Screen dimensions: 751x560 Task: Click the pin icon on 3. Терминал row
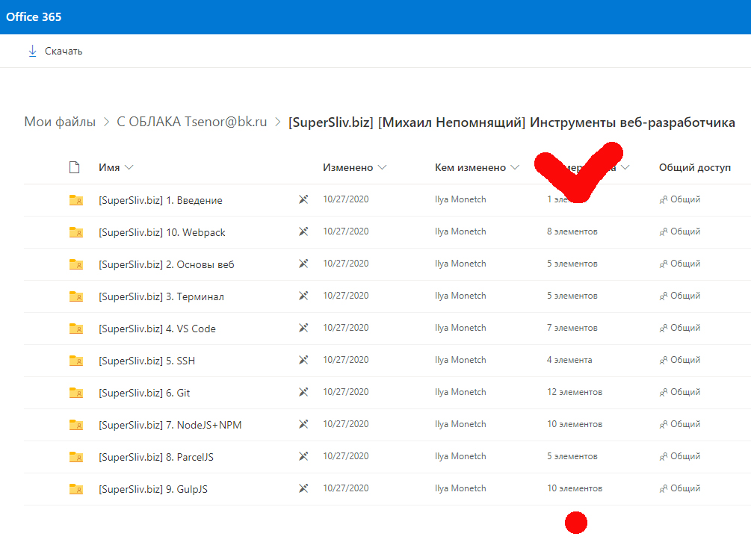pyautogui.click(x=303, y=296)
